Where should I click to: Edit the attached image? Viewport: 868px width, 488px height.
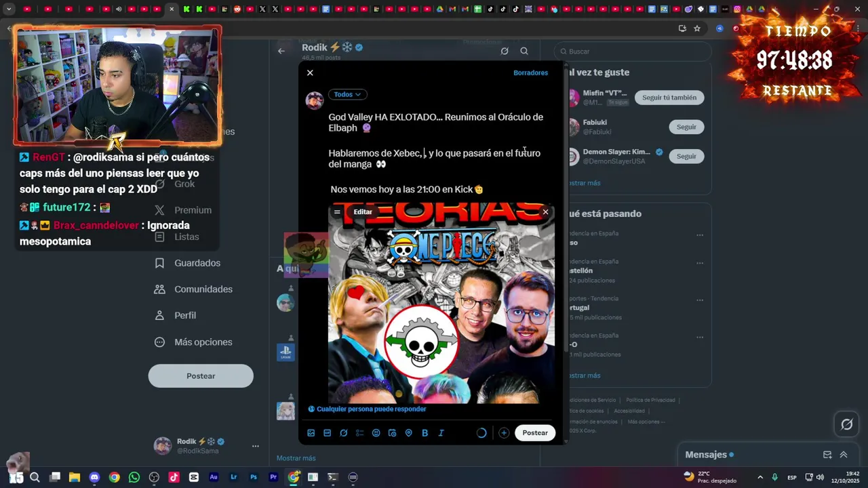pyautogui.click(x=363, y=212)
